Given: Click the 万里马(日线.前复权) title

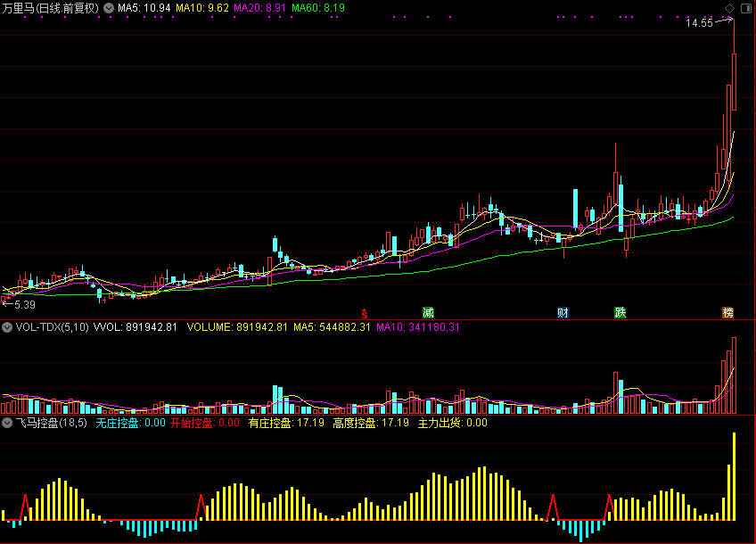Looking at the screenshot, I should coord(51,8).
